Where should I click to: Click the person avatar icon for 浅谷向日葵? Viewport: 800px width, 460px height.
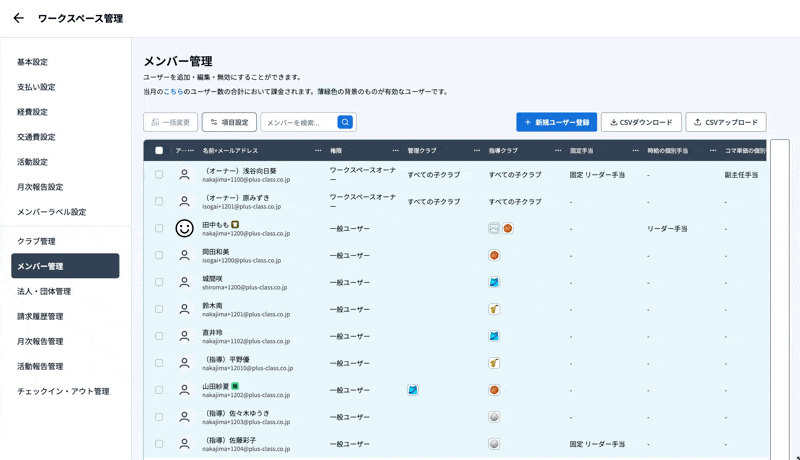tap(184, 174)
